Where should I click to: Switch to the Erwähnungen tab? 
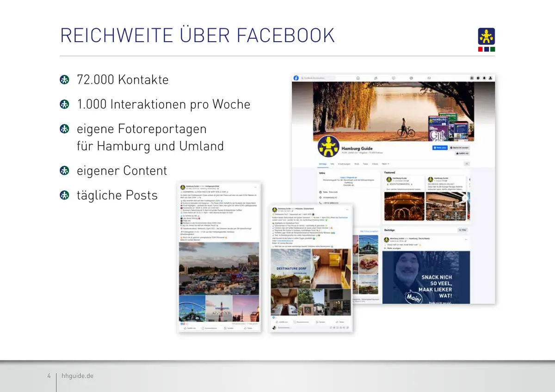click(344, 164)
